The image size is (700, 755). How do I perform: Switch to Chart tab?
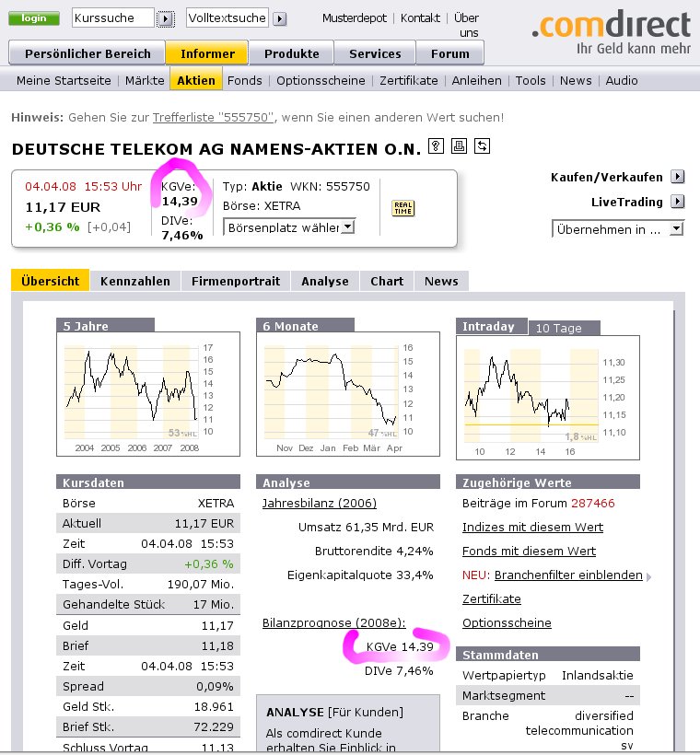coord(387,281)
